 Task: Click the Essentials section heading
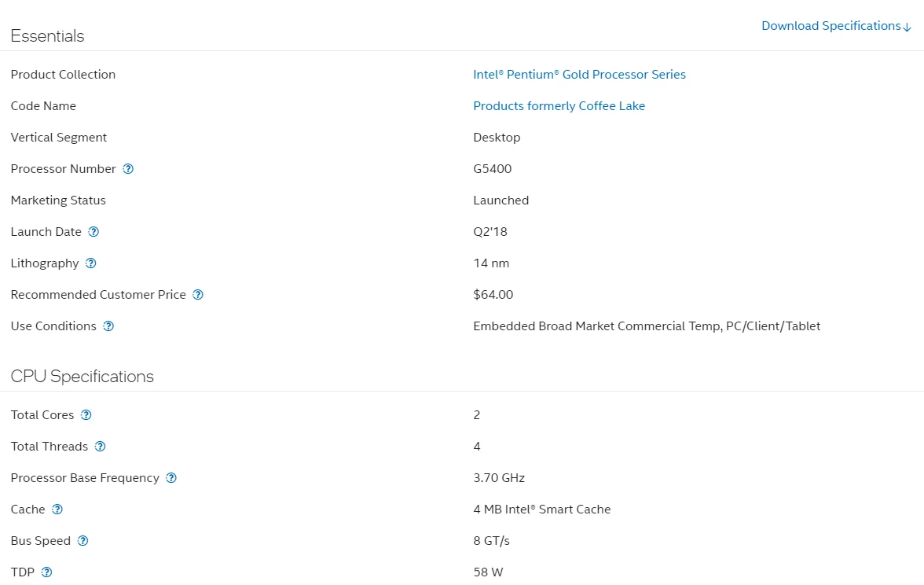[47, 36]
